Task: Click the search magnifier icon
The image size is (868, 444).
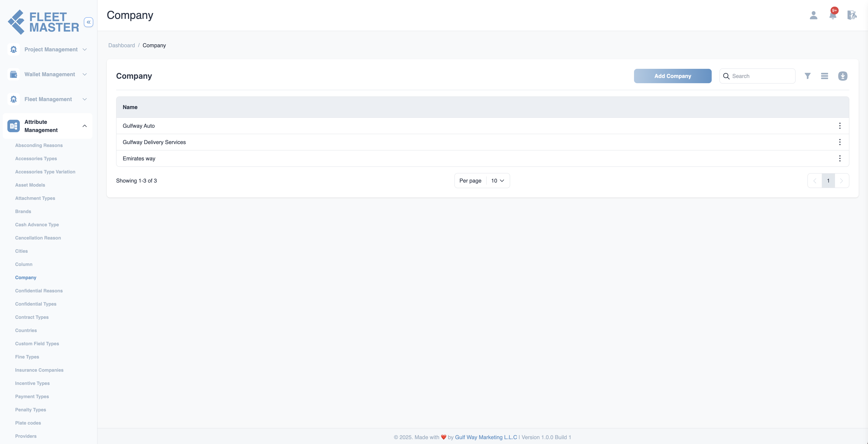Action: (x=726, y=76)
